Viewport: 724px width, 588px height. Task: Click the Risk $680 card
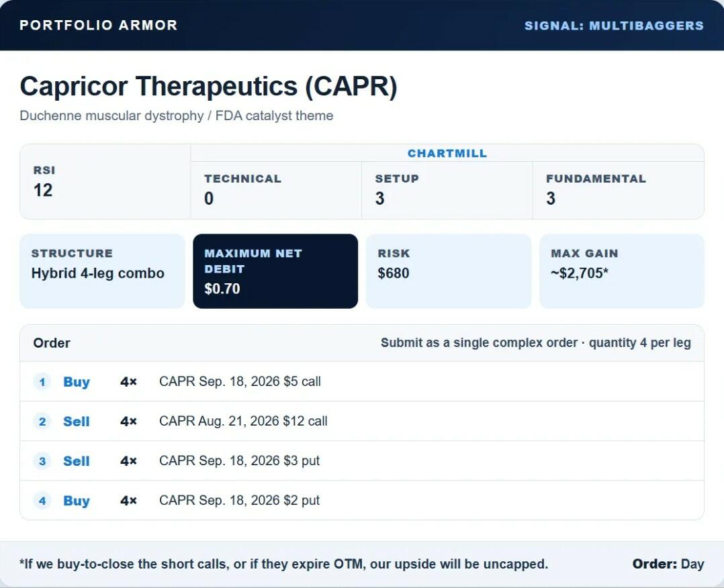449,271
